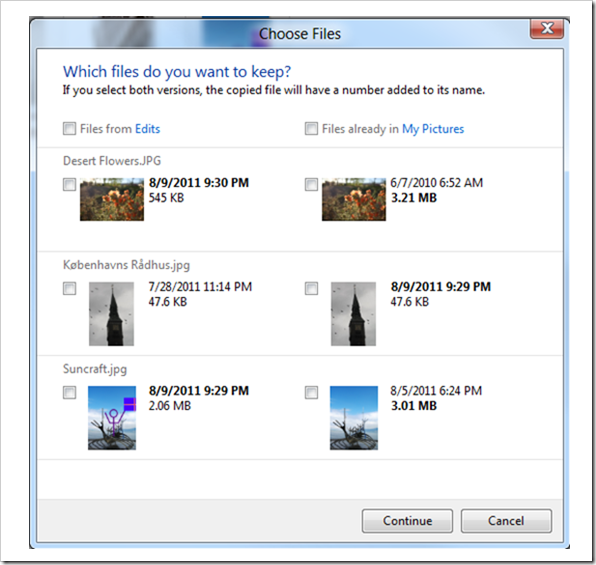Click the '3.01 MB' size text
Screen dimensions: 596x565
[x=414, y=406]
